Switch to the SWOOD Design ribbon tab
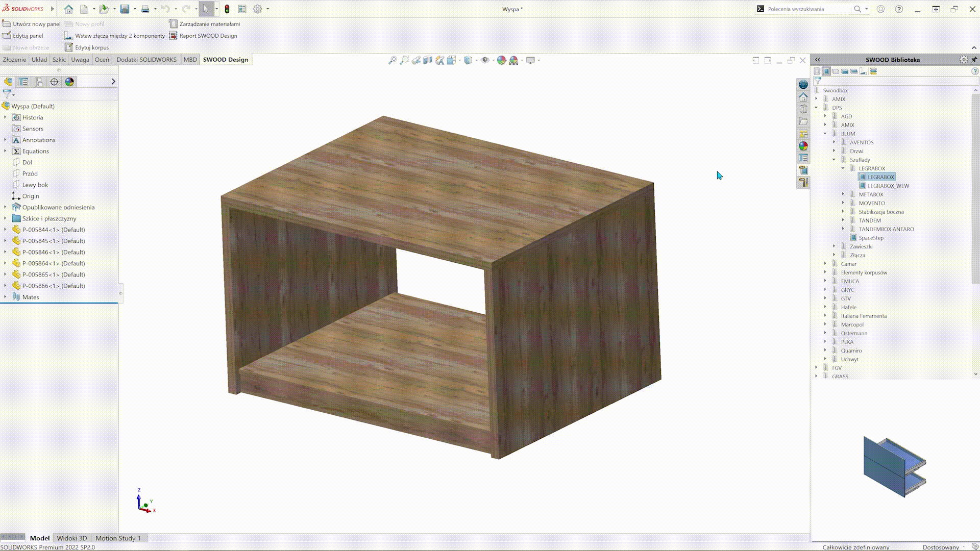980x551 pixels. (x=225, y=59)
